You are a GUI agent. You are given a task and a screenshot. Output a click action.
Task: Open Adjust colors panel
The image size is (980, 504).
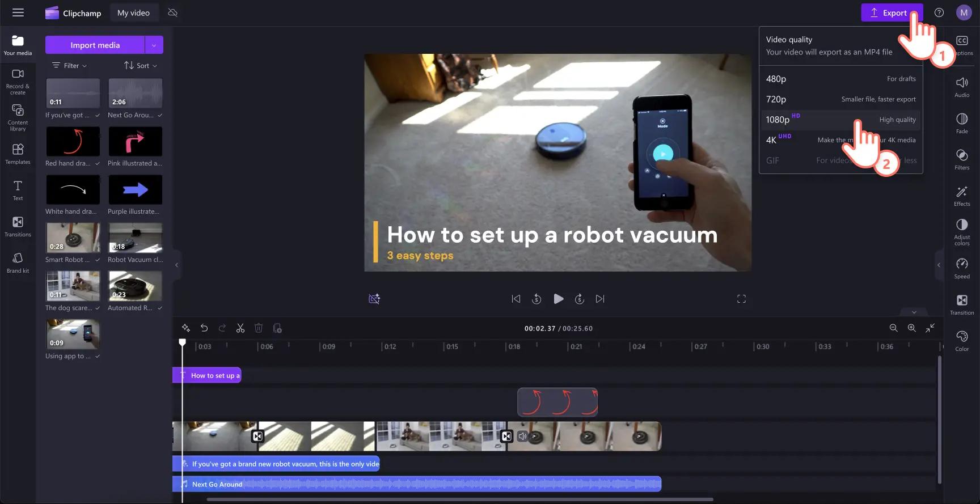coord(962,232)
